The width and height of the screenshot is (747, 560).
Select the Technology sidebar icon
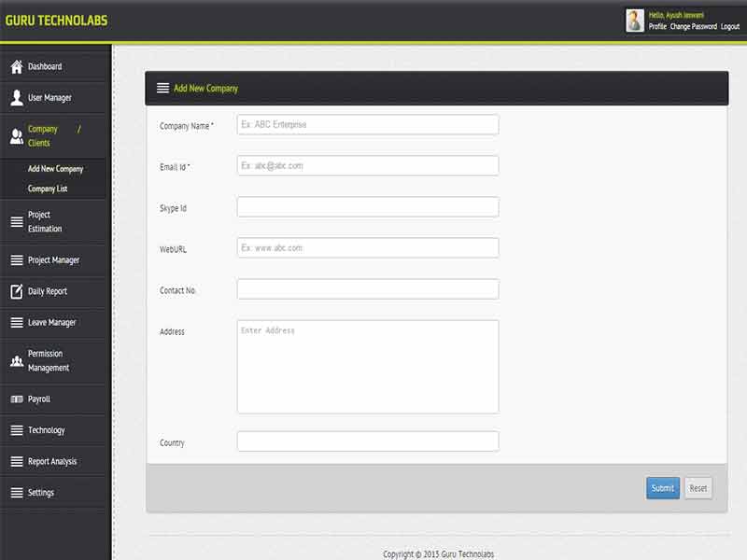click(x=15, y=430)
